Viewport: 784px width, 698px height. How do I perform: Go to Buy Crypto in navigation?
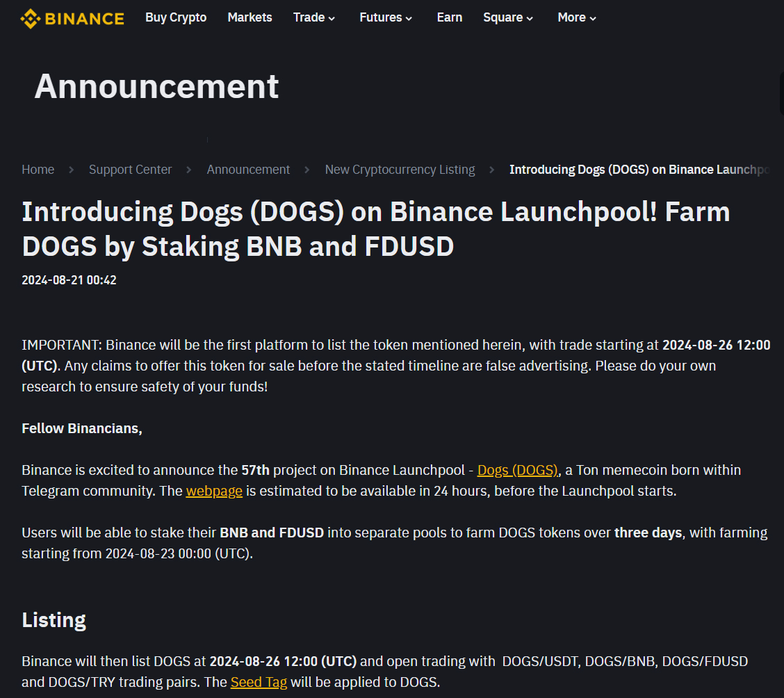176,18
